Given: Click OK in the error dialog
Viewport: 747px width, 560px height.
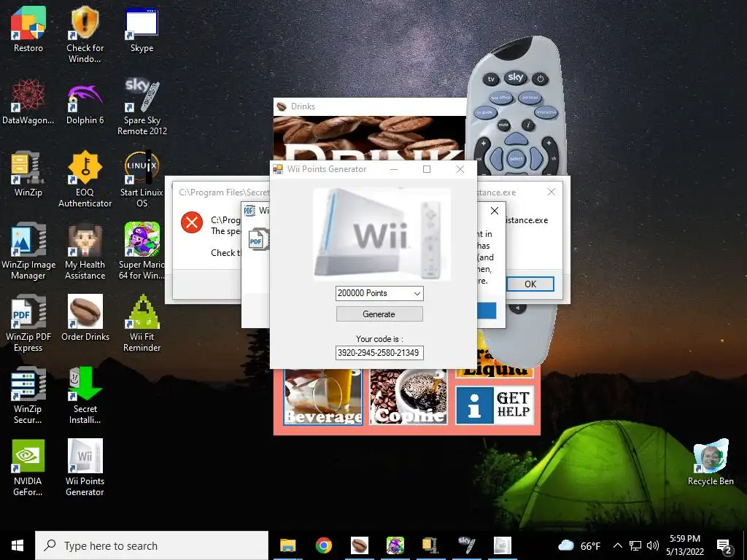Looking at the screenshot, I should click(530, 284).
